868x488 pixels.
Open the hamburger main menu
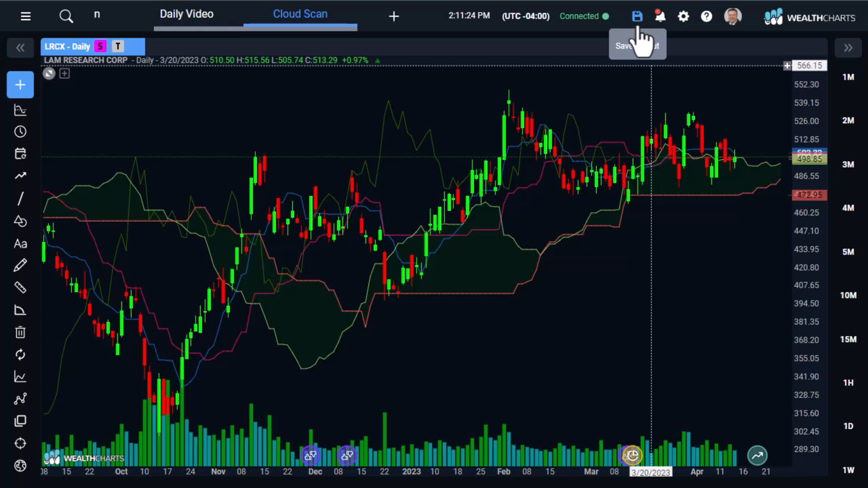click(x=26, y=16)
